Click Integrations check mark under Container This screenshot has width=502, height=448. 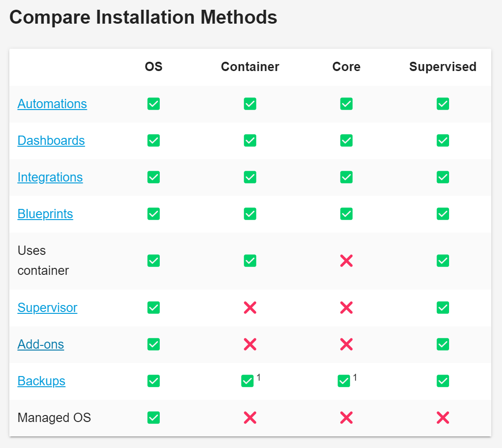click(250, 177)
